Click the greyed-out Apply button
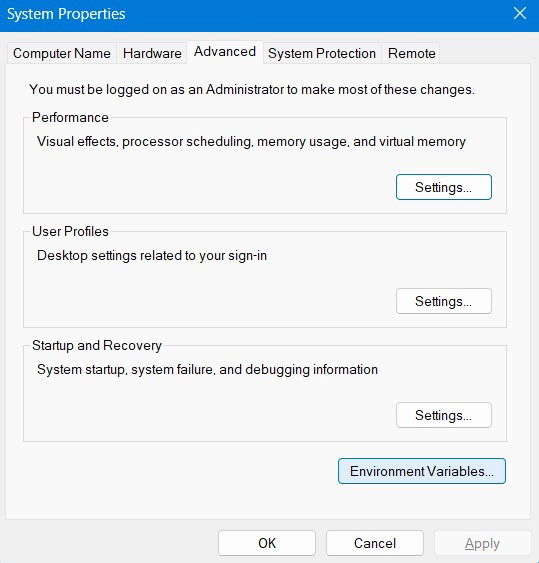The image size is (539, 563). 482,543
